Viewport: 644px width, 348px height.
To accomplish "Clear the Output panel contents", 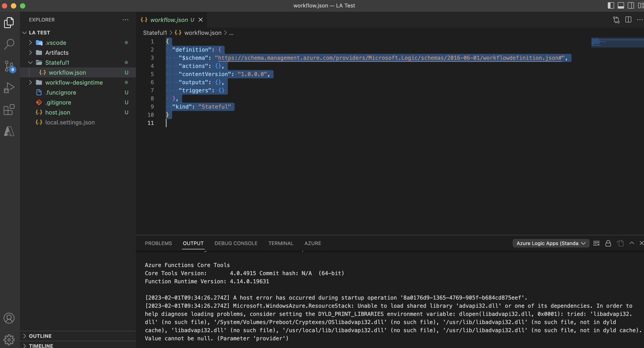I will point(596,243).
